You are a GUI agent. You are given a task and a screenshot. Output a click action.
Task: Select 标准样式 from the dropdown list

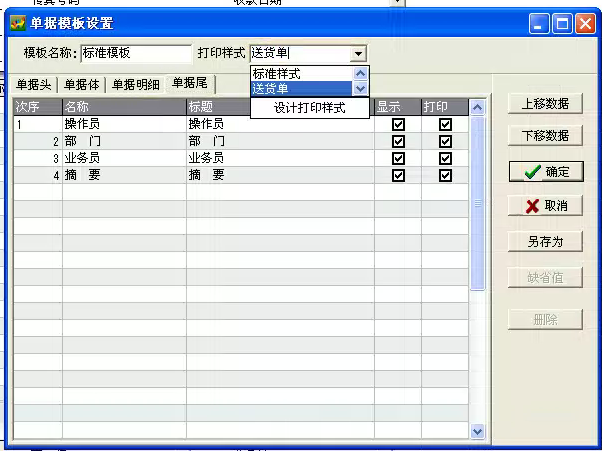click(x=301, y=73)
